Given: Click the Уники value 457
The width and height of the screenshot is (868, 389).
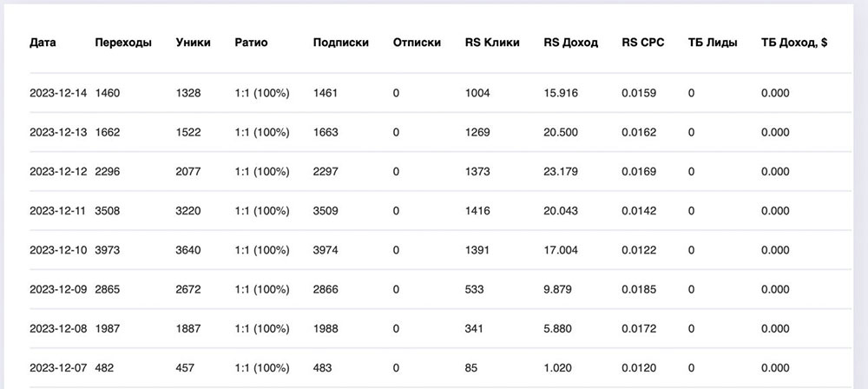Looking at the screenshot, I should click(187, 367).
